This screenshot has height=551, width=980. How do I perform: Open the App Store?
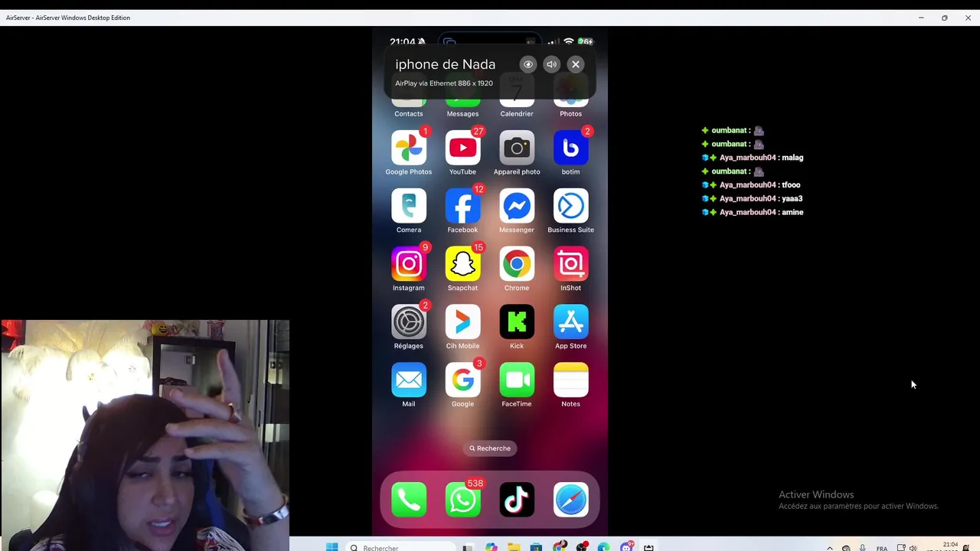(570, 322)
